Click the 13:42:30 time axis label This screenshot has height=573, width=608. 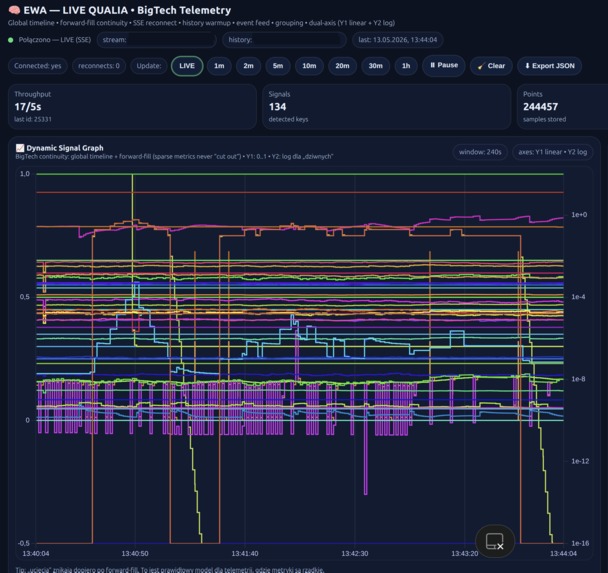tap(355, 554)
